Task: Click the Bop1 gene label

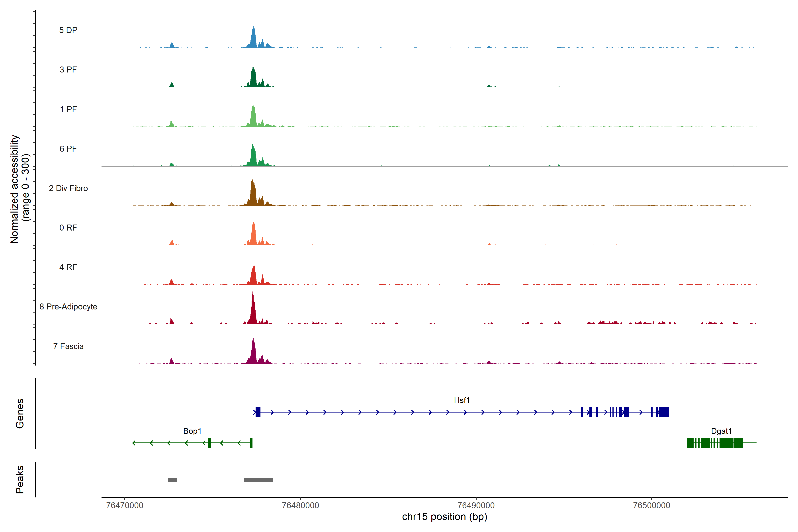Action: click(192, 431)
